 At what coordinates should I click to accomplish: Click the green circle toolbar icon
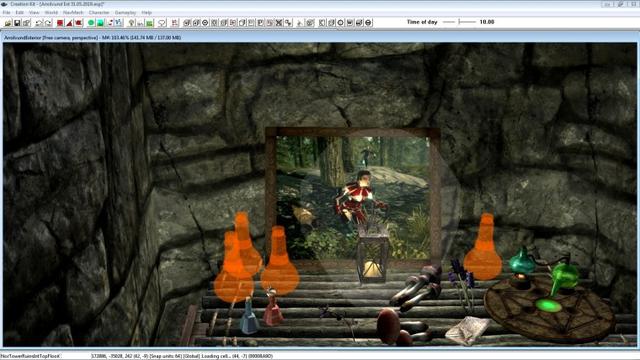pyautogui.click(x=91, y=23)
